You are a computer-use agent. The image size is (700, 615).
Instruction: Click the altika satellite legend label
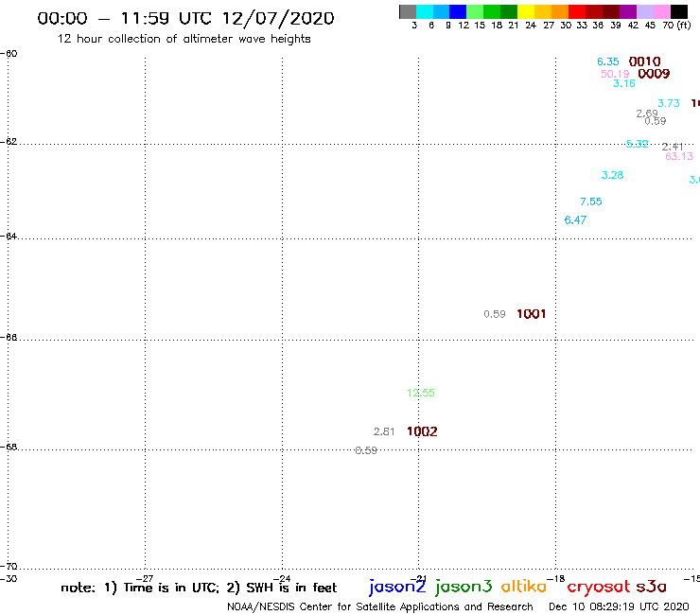pyautogui.click(x=524, y=586)
